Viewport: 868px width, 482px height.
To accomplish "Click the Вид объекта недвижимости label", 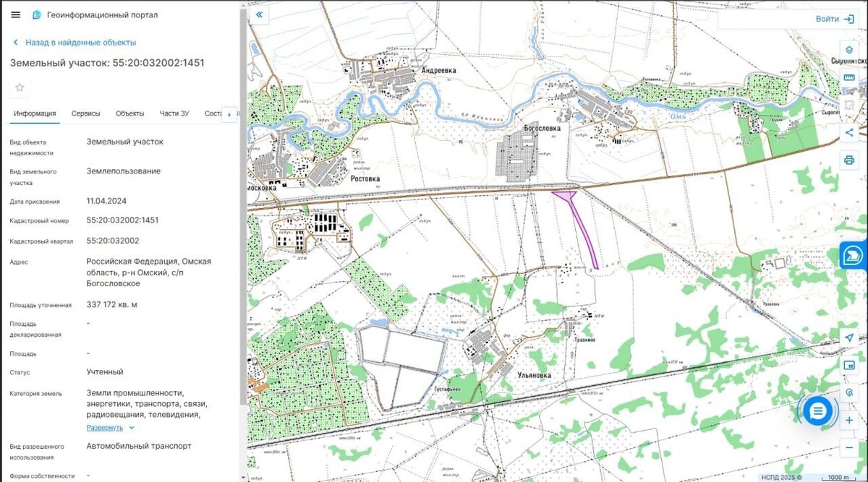I will coord(32,147).
